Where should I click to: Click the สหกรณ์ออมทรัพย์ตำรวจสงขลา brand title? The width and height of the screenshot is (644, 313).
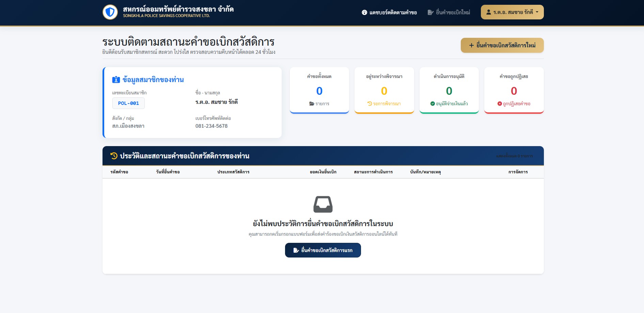(x=178, y=9)
